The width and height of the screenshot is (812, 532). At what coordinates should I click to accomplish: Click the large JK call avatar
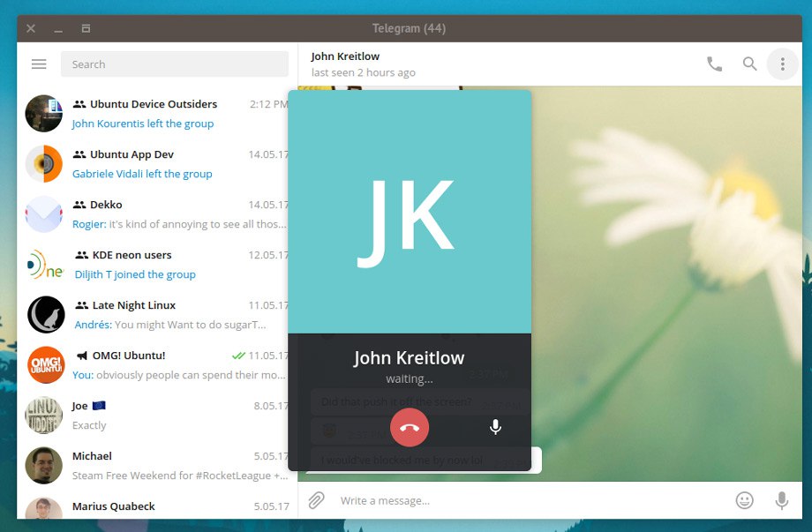point(410,212)
